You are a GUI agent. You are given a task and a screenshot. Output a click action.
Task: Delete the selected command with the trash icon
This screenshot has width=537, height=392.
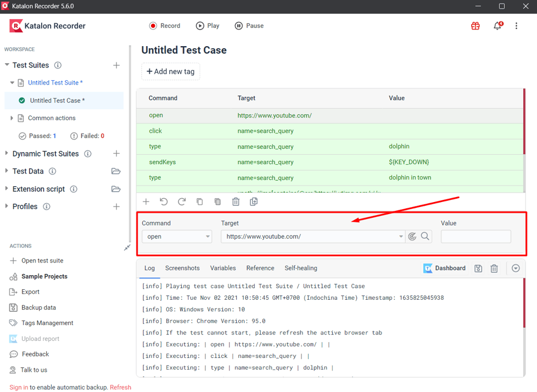(236, 201)
